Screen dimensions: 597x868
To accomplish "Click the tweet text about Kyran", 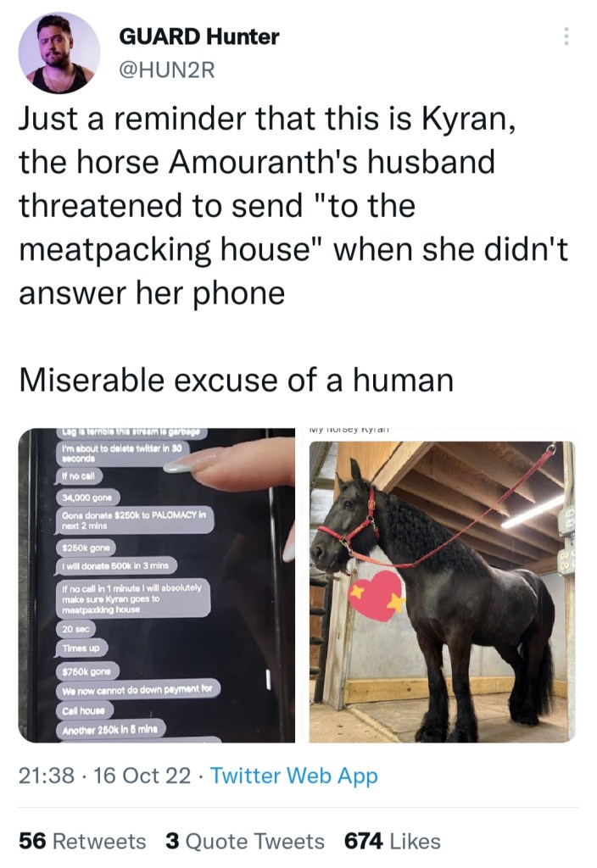I will [293, 205].
